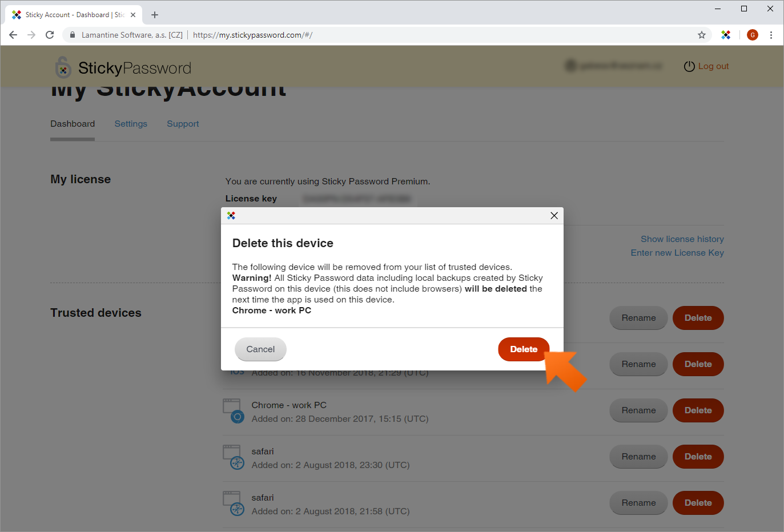Screen dimensions: 784x532
Task: Close the Sticky Account browser tab
Action: pyautogui.click(x=133, y=15)
